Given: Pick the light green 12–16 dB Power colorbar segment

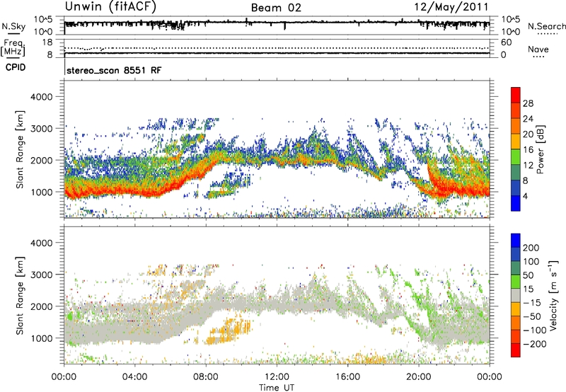Looking at the screenshot, I should coord(516,157).
